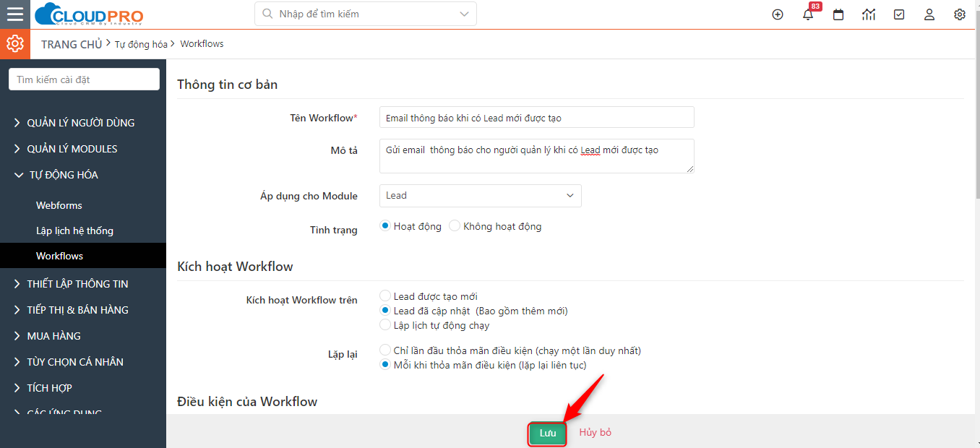Screen dimensions: 980x448
Task: Open Webforms in the sidebar
Action: 59,205
